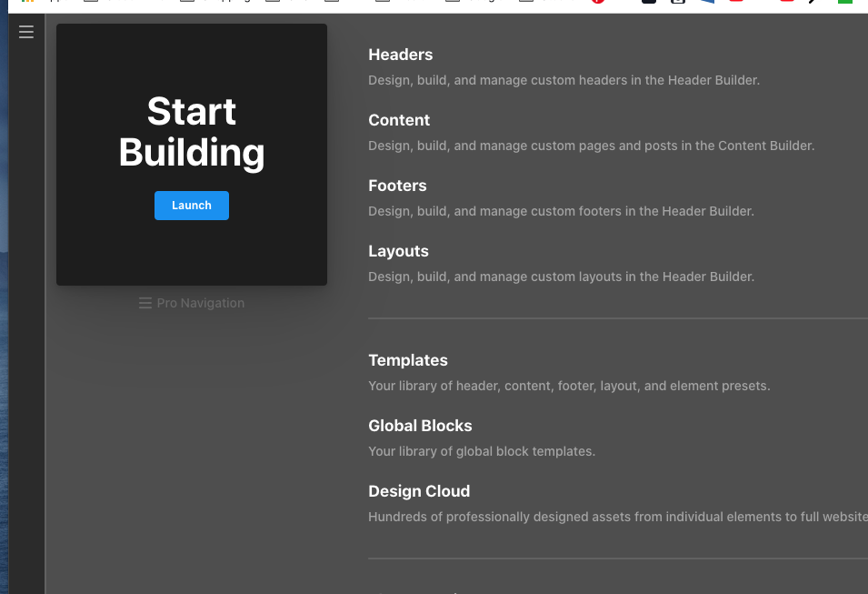Click the description 'Design, build, and manage custom headers'
Viewport: 868px width, 594px height.
click(564, 80)
